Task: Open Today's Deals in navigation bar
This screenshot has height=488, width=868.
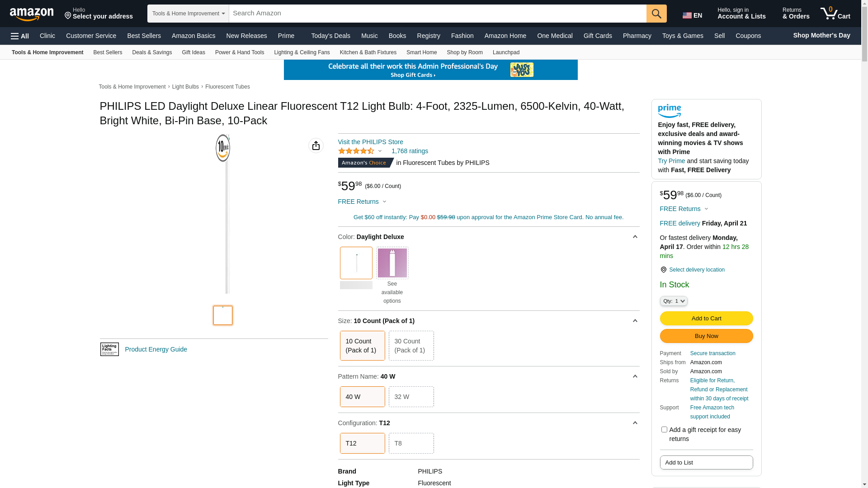Action: click(x=330, y=36)
